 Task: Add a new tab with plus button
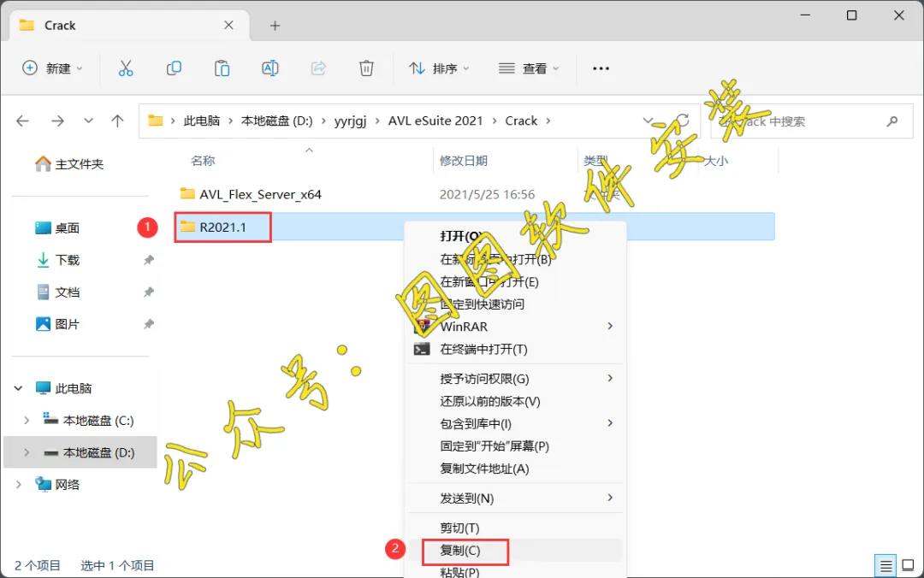275,26
